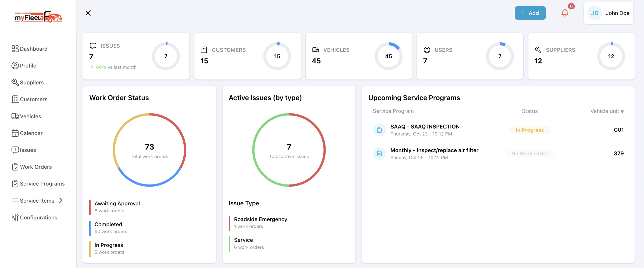This screenshot has height=268, width=644.
Task: Click the Suppliers card wrench icon
Action: pyautogui.click(x=538, y=50)
